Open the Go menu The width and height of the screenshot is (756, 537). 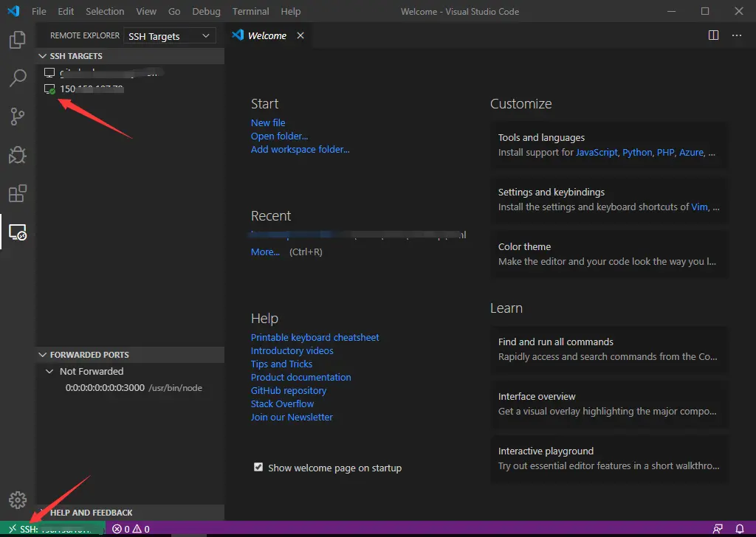tap(174, 11)
